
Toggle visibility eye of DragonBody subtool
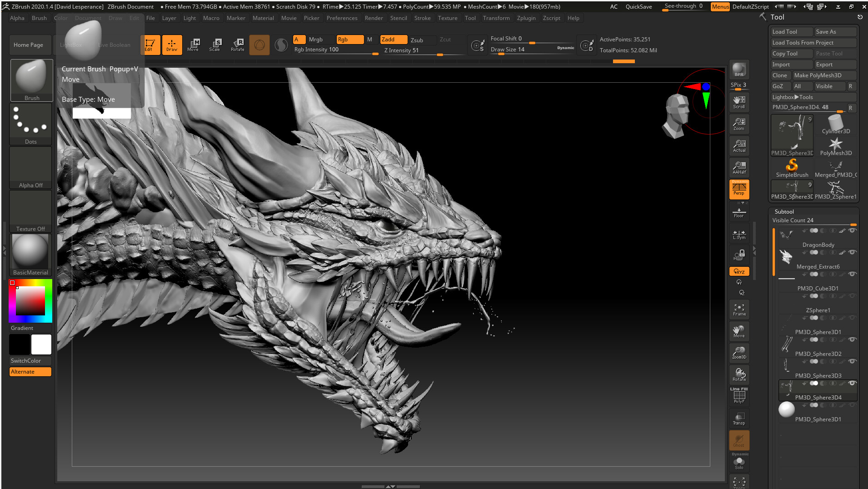[853, 230]
